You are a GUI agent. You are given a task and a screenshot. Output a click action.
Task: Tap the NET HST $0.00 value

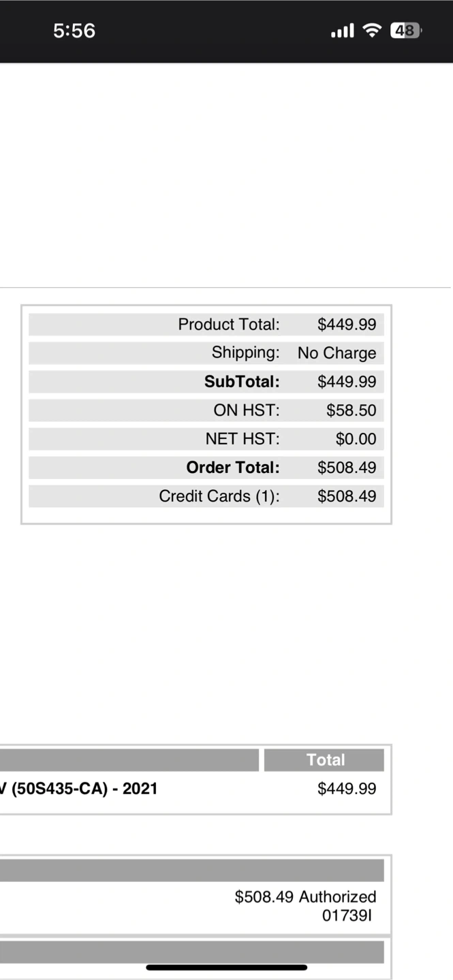(356, 439)
